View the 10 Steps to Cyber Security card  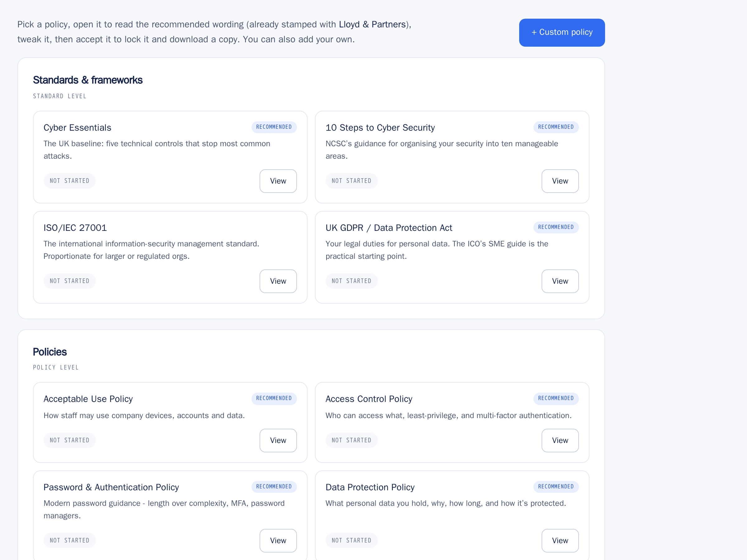pos(560,181)
